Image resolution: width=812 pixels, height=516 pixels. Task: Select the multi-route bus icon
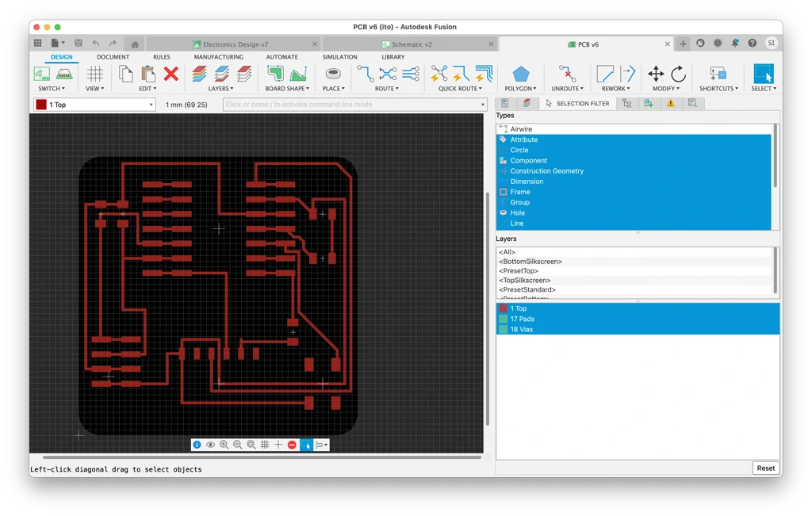pos(411,74)
